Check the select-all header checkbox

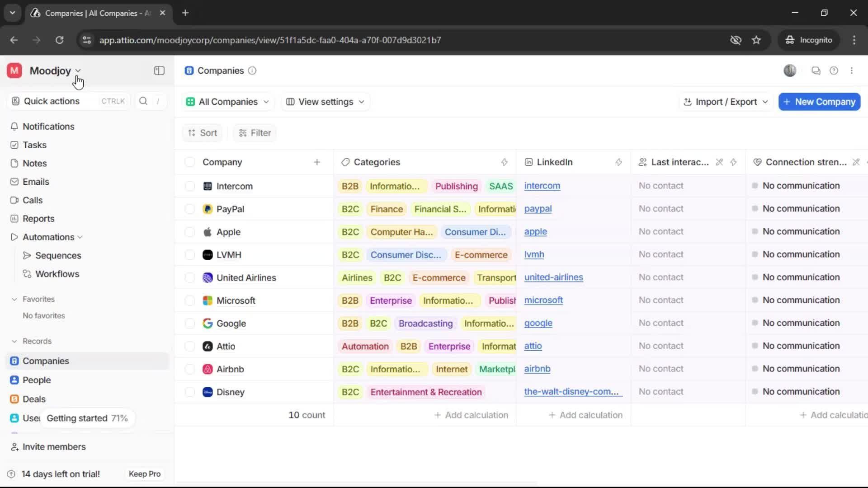click(190, 162)
